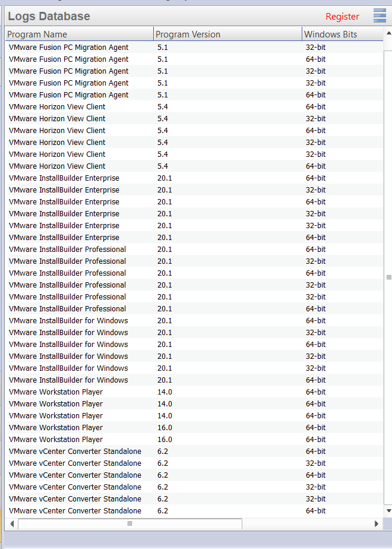Click the horizontal scrollbar right arrow
392x549 pixels.
377,524
